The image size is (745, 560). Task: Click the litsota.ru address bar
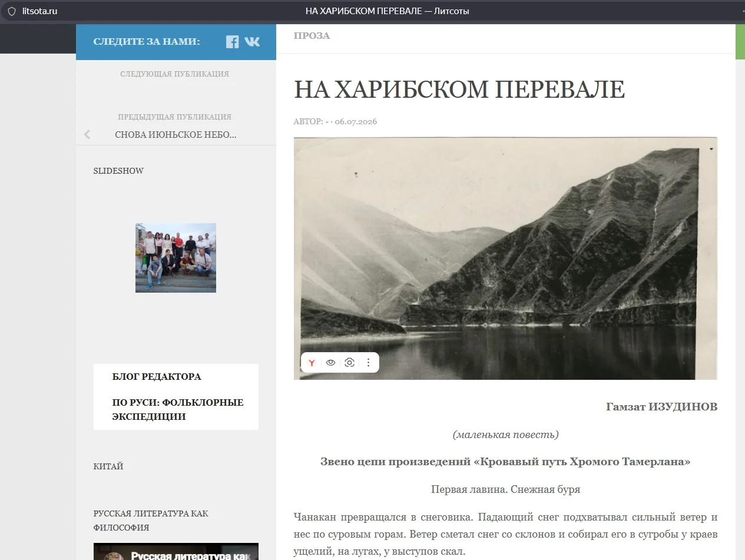coord(39,11)
